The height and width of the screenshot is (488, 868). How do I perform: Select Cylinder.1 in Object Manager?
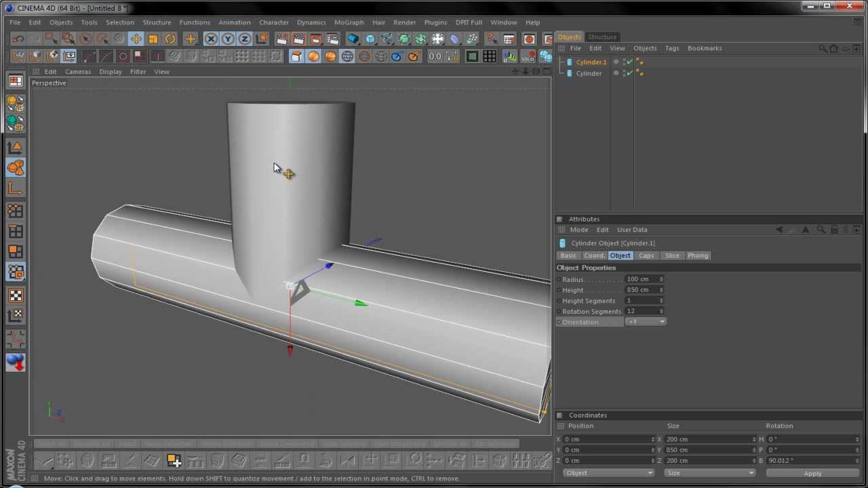[x=591, y=62]
